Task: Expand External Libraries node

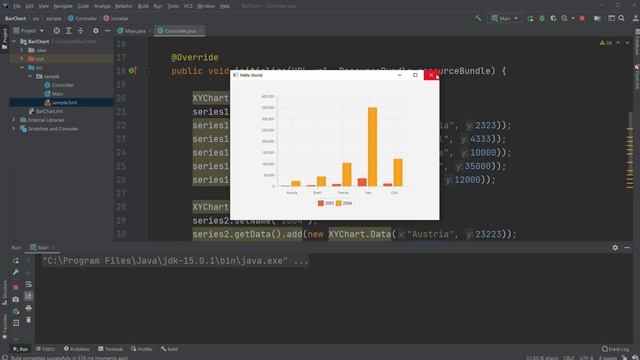Action: tap(13, 120)
